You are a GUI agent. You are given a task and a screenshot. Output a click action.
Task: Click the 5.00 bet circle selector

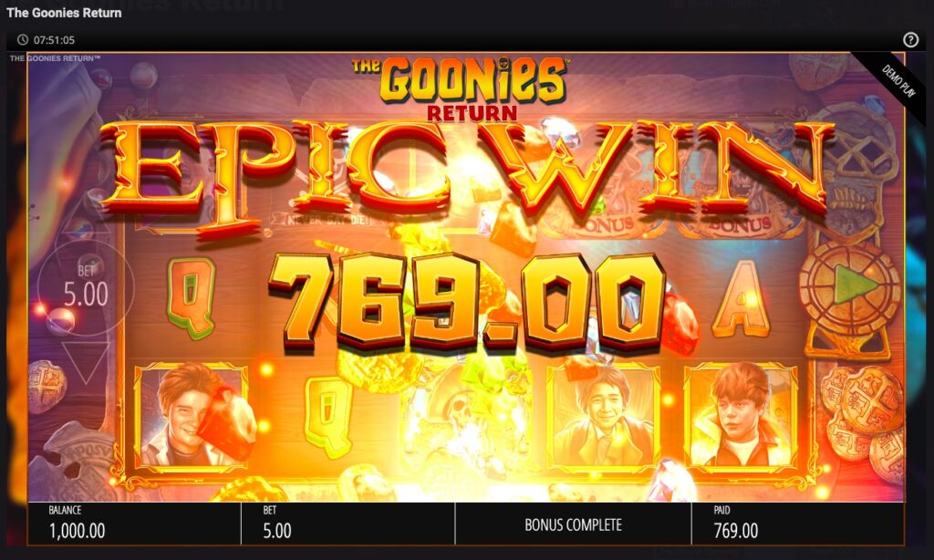(x=86, y=287)
